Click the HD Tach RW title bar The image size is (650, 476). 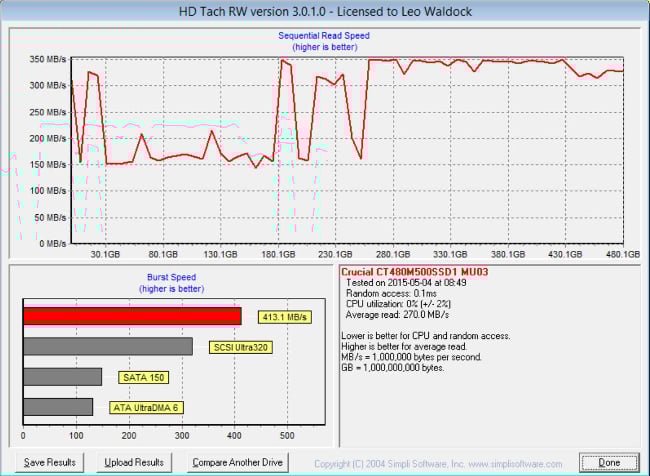pos(325,11)
